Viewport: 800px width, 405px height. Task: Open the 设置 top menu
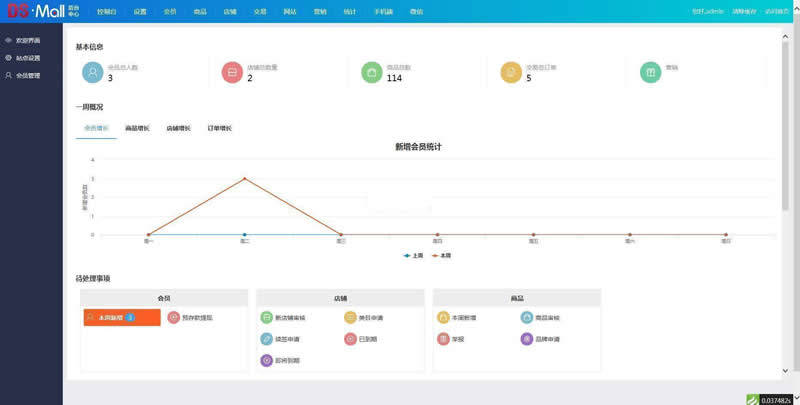140,11
